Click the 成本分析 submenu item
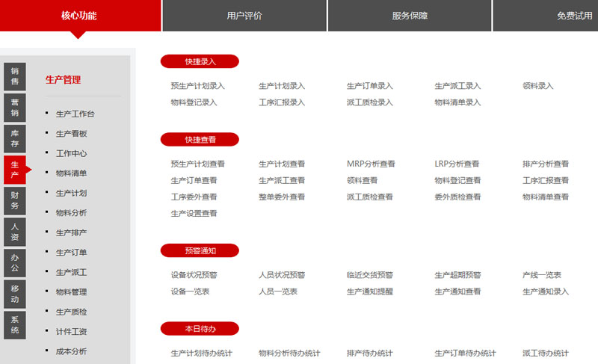The height and width of the screenshot is (364, 598). click(x=71, y=351)
